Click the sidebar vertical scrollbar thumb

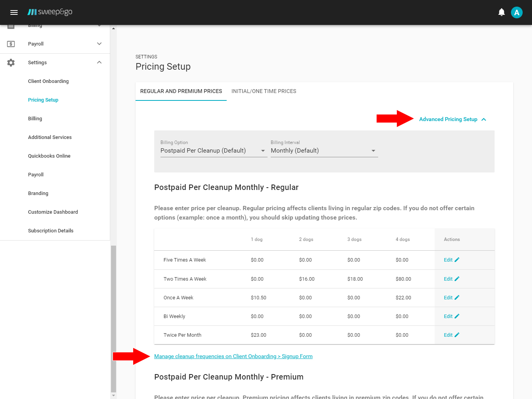(113, 318)
